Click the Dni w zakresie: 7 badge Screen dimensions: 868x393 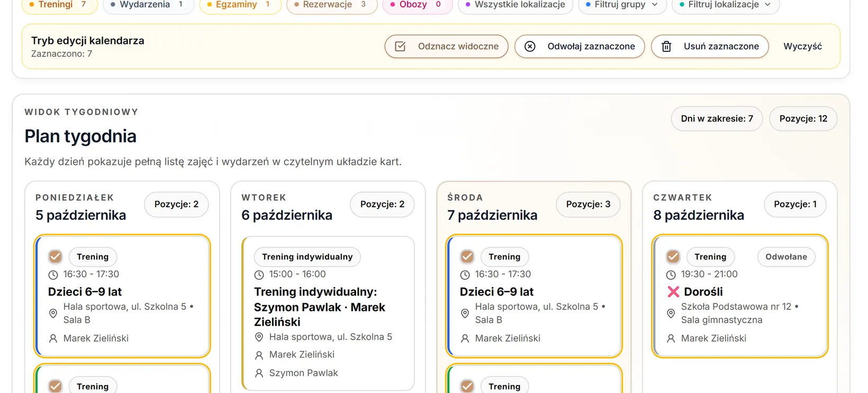tap(717, 118)
